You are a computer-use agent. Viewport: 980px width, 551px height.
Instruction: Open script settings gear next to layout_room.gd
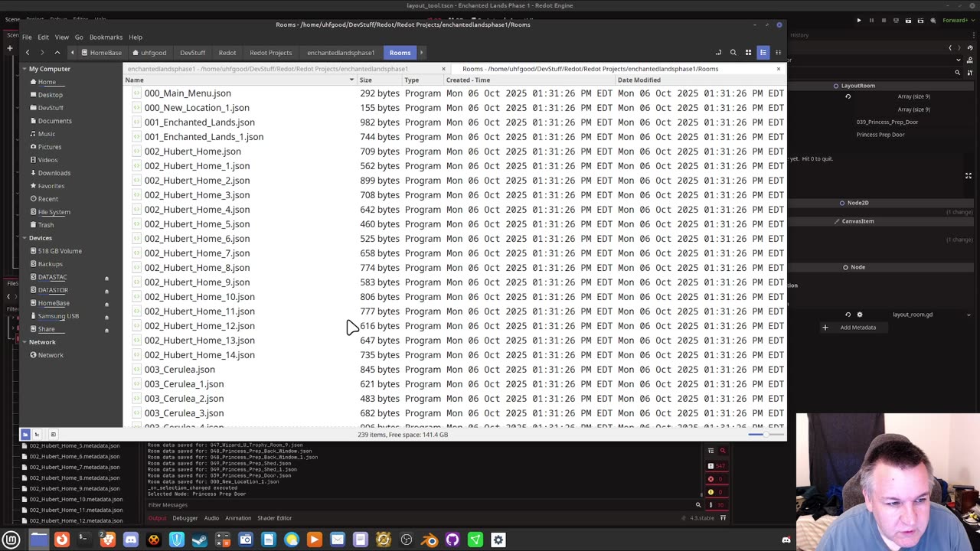(x=860, y=315)
